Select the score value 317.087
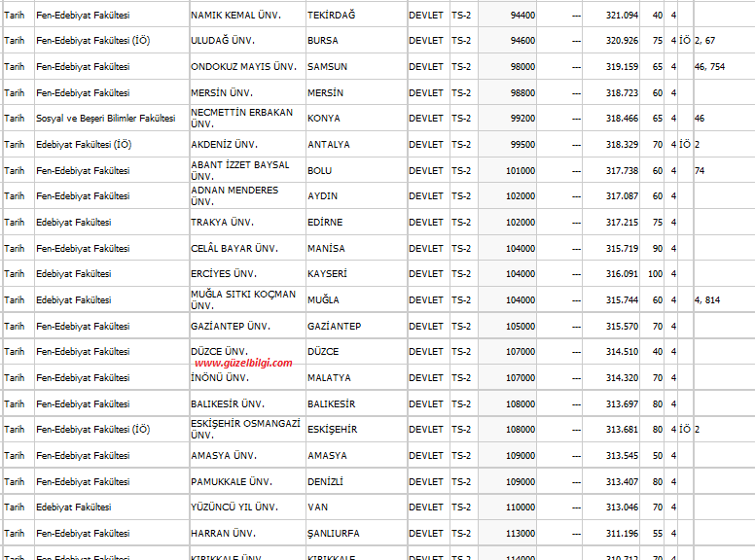The width and height of the screenshot is (755, 560). pyautogui.click(x=622, y=196)
